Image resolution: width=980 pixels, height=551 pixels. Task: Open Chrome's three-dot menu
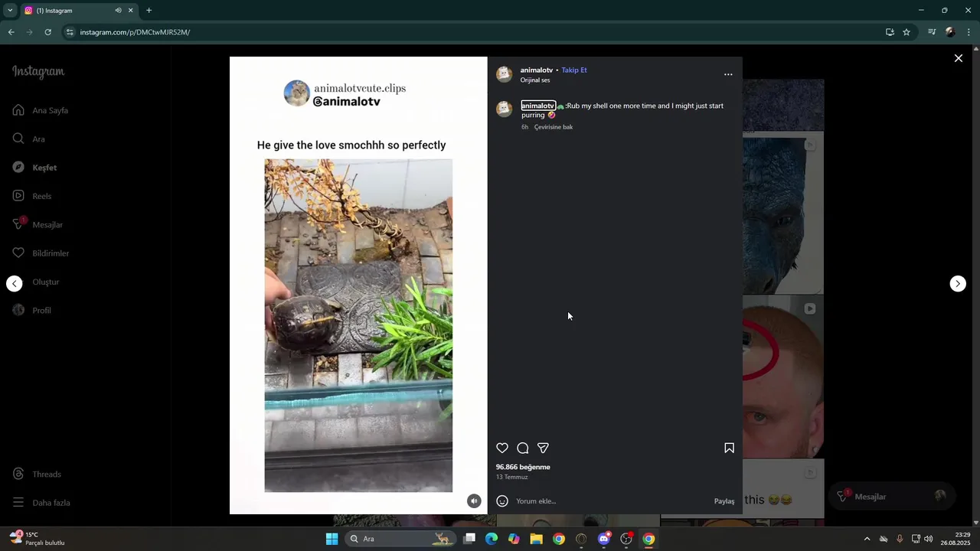[x=969, y=32]
